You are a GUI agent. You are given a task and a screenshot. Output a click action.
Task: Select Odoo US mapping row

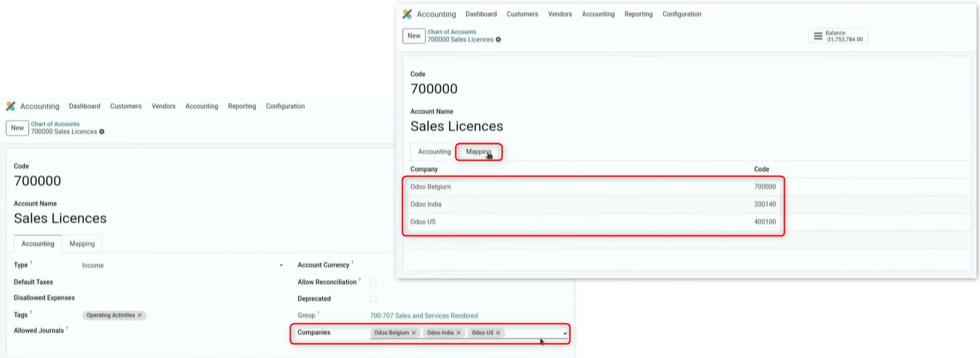(593, 222)
